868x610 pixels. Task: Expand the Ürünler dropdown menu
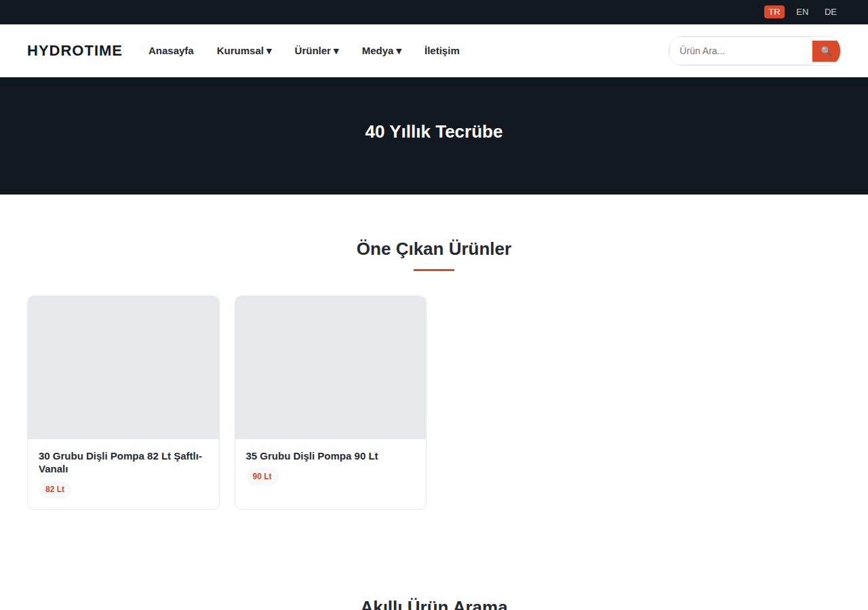coord(317,51)
